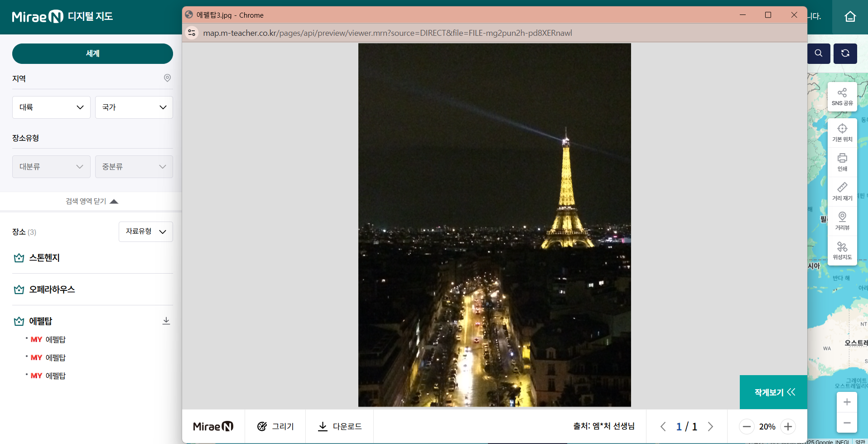Click the home icon in header

[x=850, y=17]
